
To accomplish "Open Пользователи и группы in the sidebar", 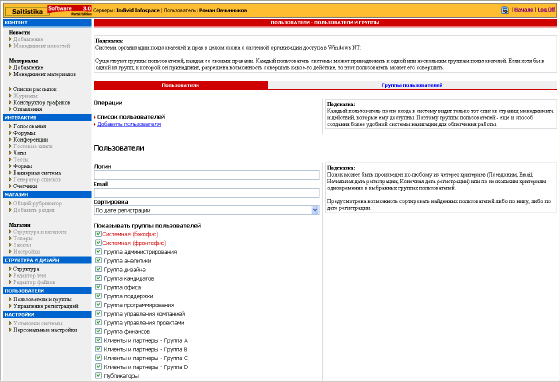I will pyautogui.click(x=42, y=299).
